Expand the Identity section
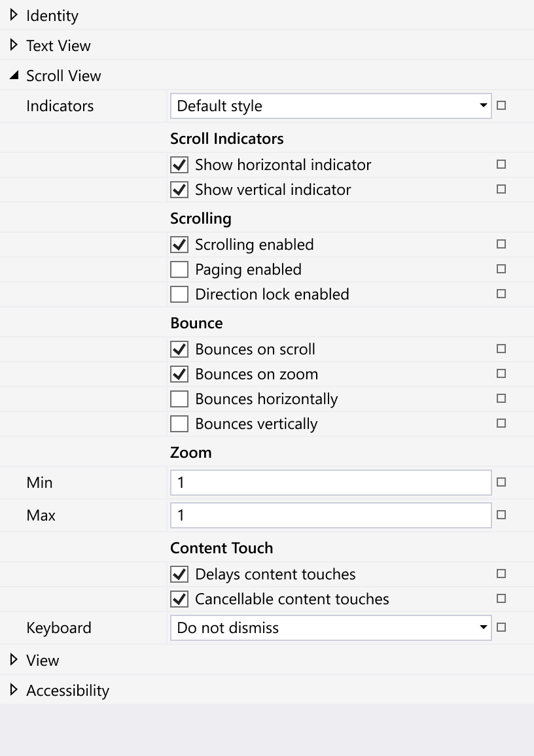 point(13,15)
